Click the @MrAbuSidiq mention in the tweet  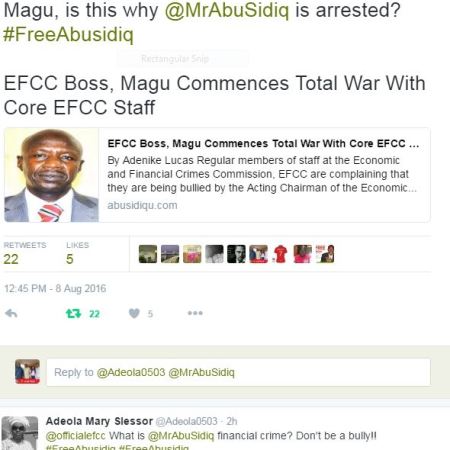pos(227,10)
